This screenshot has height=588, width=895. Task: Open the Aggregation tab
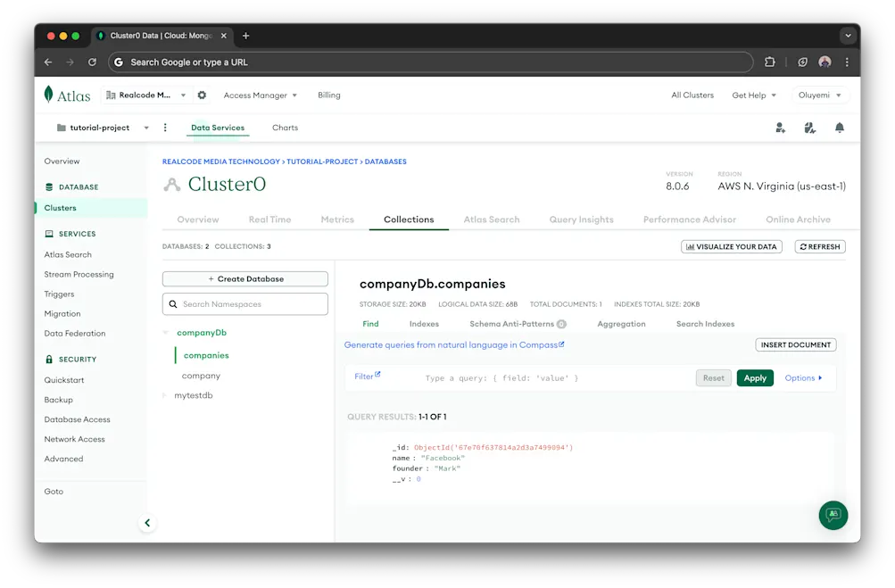tap(621, 324)
